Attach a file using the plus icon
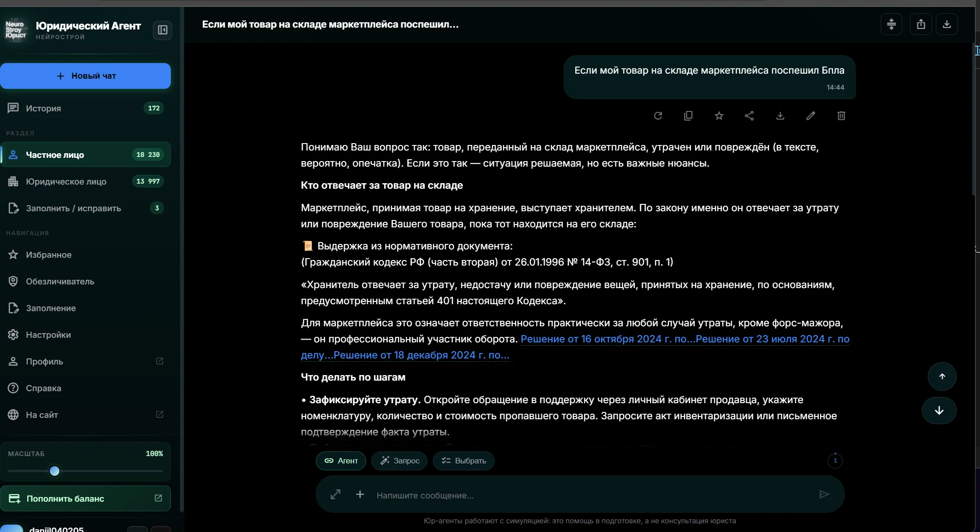 click(360, 494)
